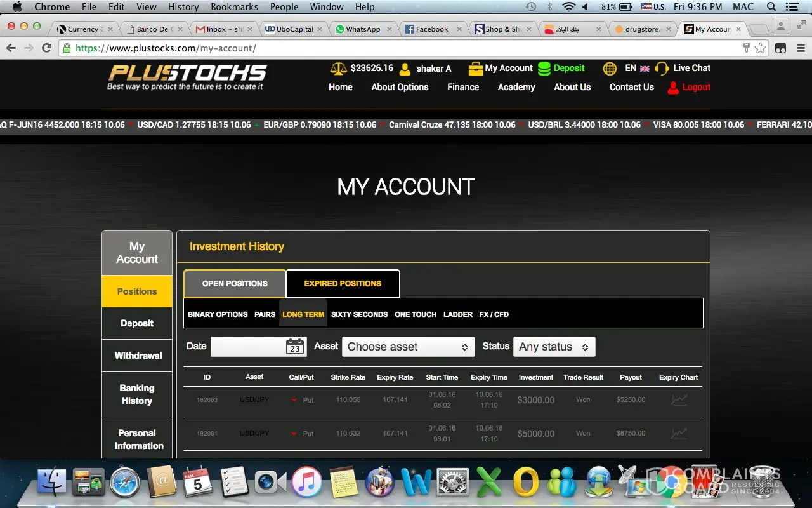Open Reminders from the Dock
This screenshot has width=812, height=508.
[234, 482]
